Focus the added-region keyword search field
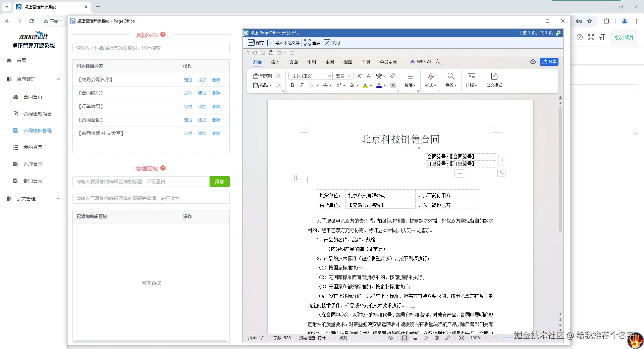The height and width of the screenshot is (349, 644). (151, 198)
